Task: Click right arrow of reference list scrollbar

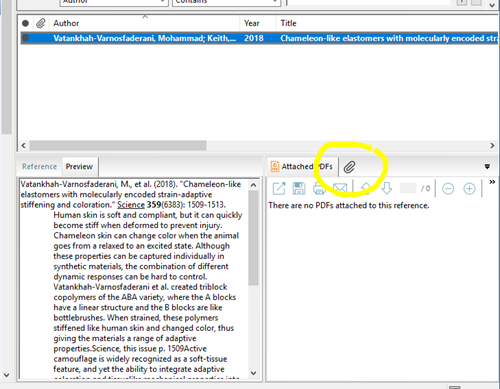Action: point(492,146)
